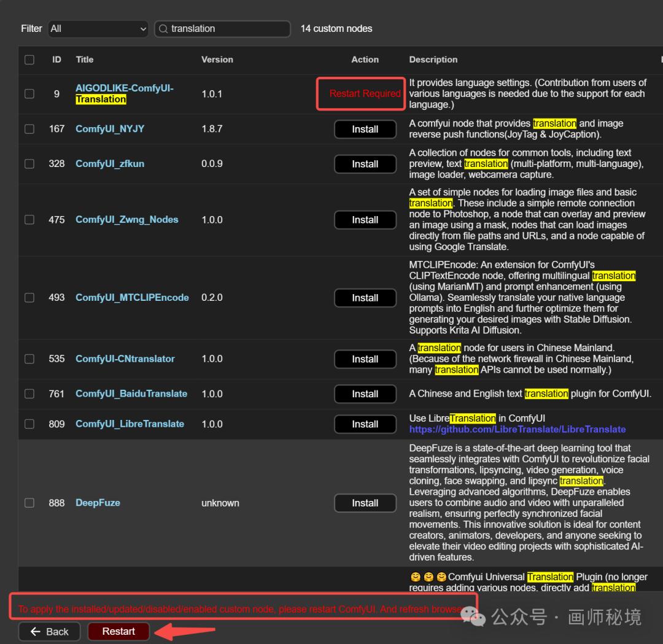This screenshot has height=644, width=663.
Task: Click version 1.8.7 of ComfyUI_NYJY
Action: tap(212, 128)
